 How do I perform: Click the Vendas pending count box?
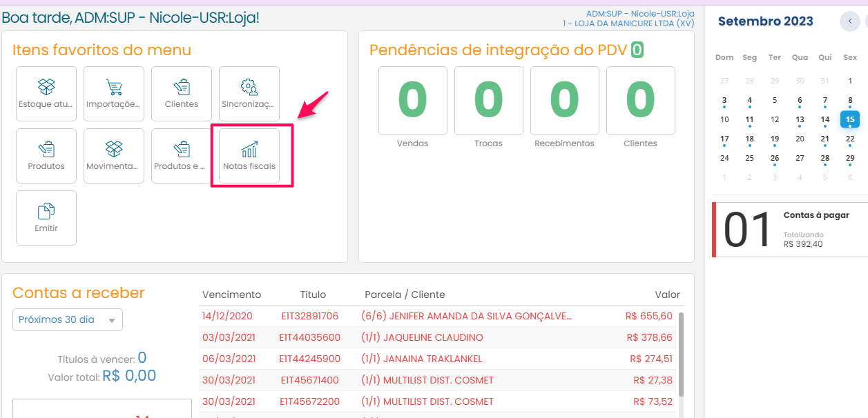coord(413,101)
